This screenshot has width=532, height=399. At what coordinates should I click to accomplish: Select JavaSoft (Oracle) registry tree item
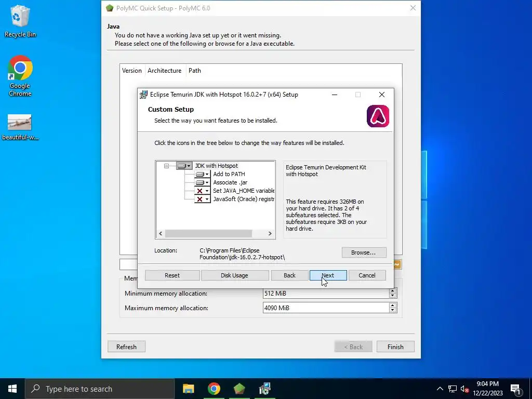244,199
